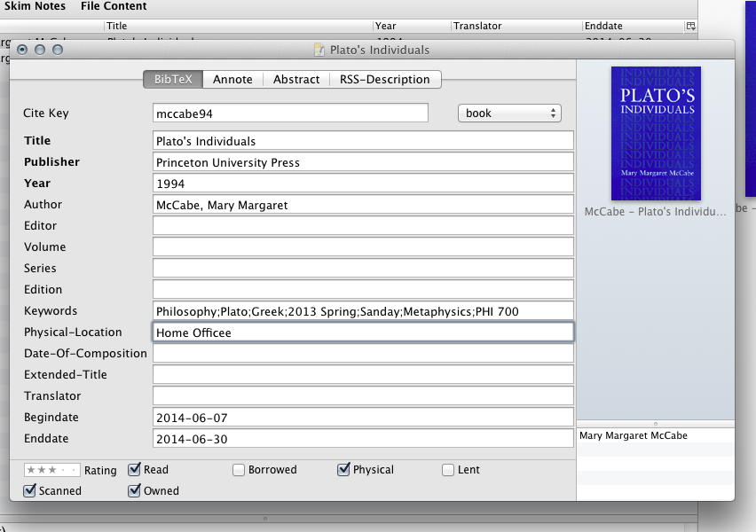Open the Skim Notes menu
This screenshot has height=532, width=756.
[x=34, y=6]
